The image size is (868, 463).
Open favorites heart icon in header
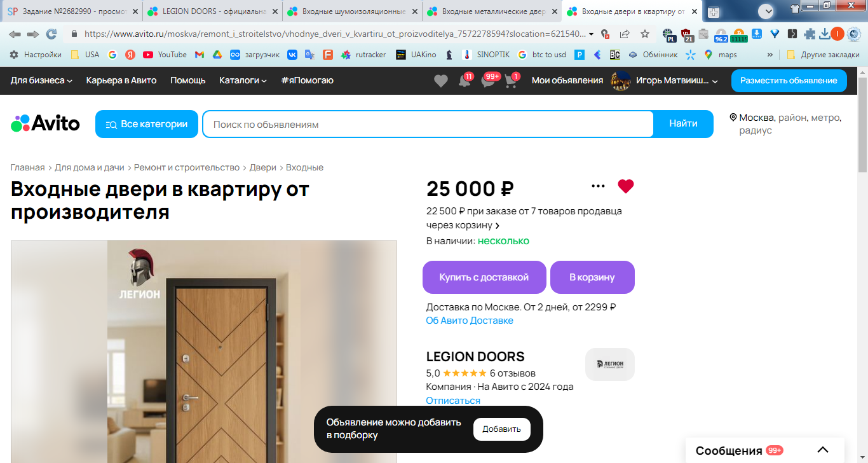[x=440, y=81]
